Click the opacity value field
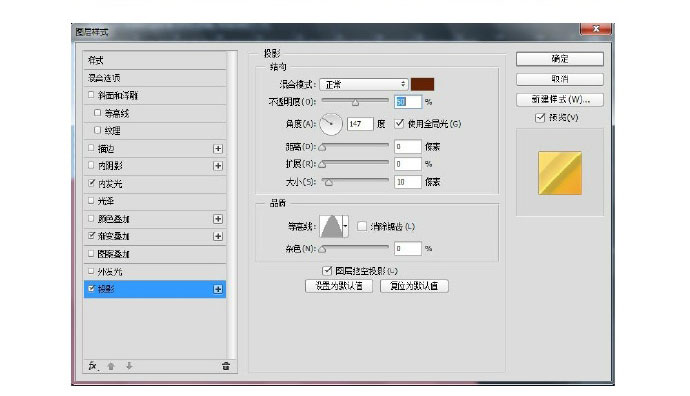This screenshot has height=396, width=690. (x=408, y=102)
